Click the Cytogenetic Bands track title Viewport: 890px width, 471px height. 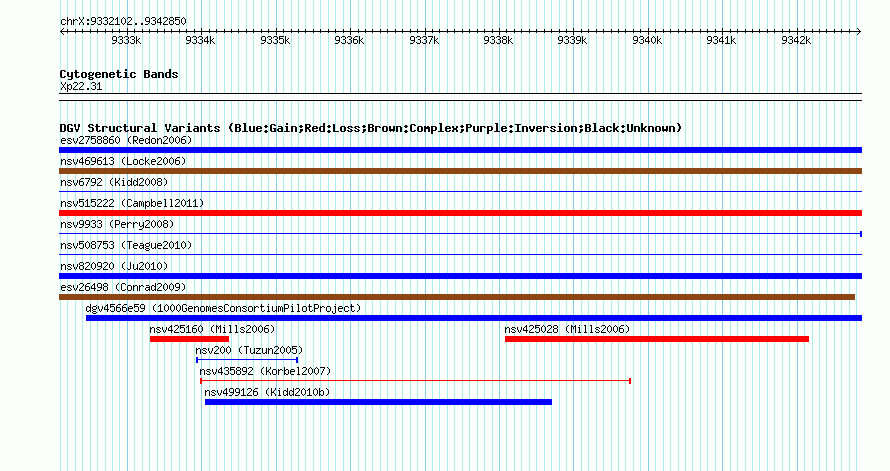(119, 74)
